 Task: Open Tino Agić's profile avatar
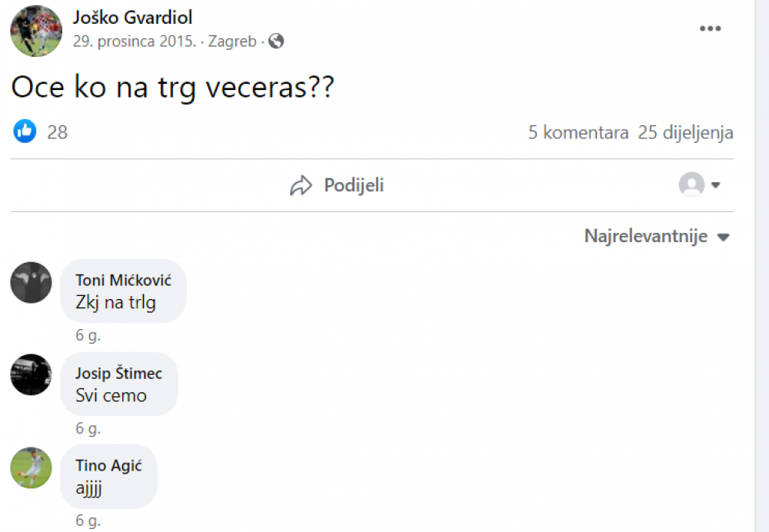point(31,467)
